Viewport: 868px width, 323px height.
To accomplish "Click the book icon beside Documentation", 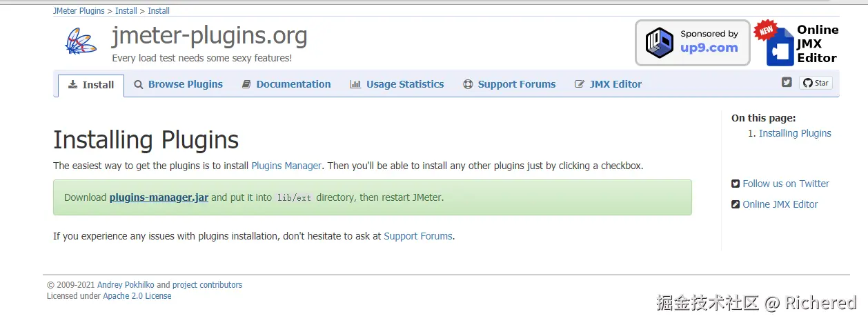I will point(246,84).
